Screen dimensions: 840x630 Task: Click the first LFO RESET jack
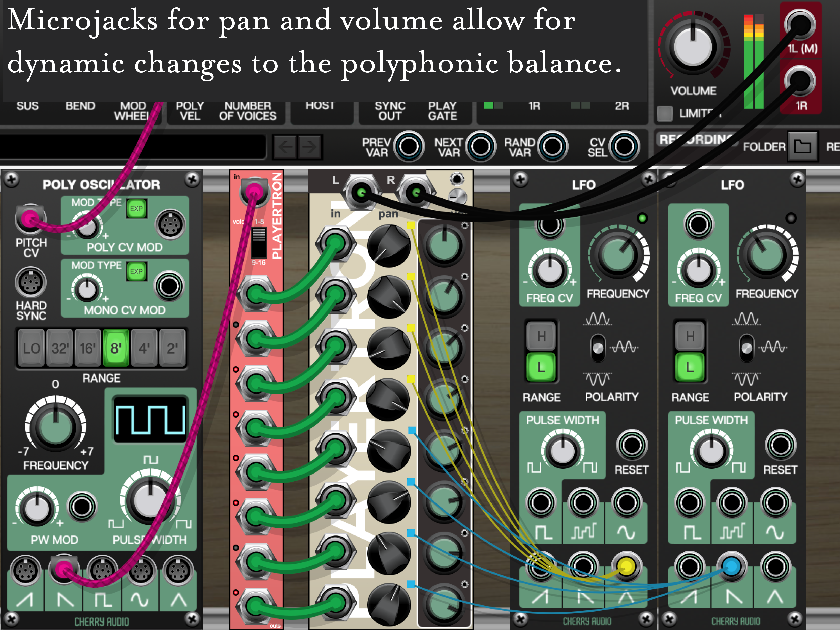click(632, 445)
